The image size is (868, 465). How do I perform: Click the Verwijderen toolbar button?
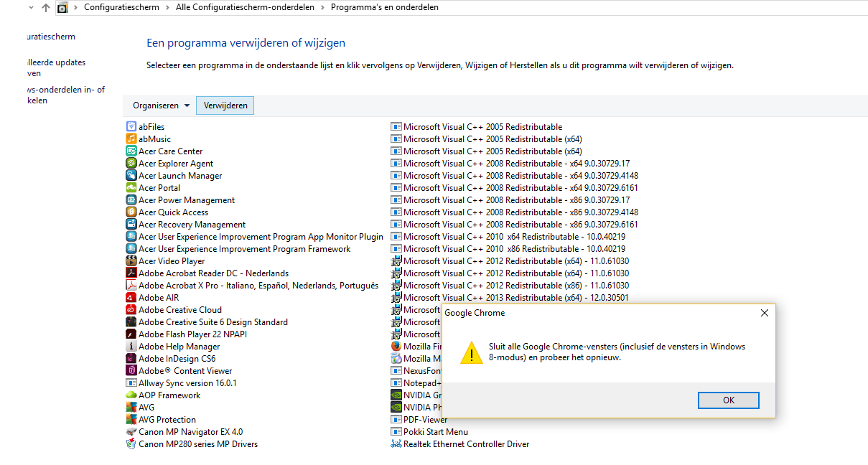[x=225, y=105]
